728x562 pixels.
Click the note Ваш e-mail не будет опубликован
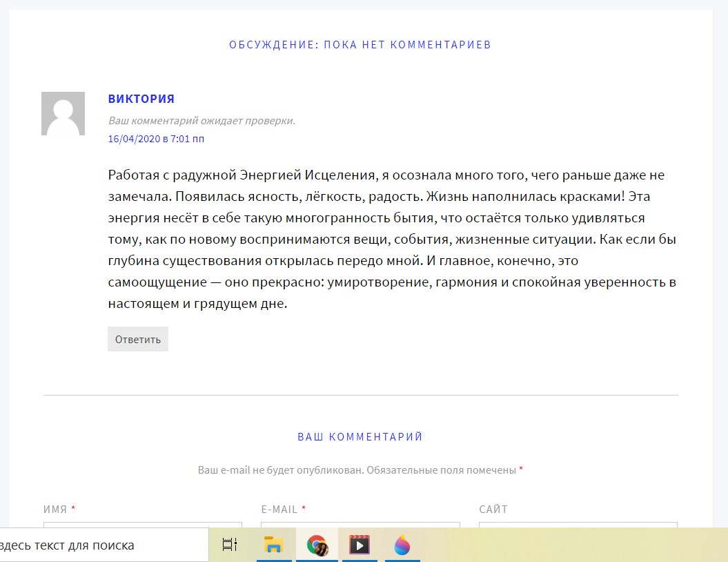pyautogui.click(x=280, y=470)
